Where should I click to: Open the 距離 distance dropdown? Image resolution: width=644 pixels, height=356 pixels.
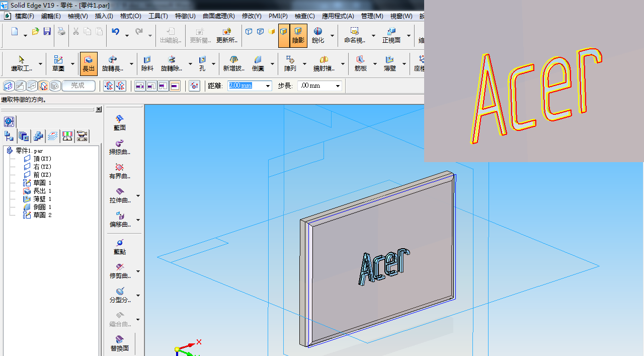(x=268, y=86)
